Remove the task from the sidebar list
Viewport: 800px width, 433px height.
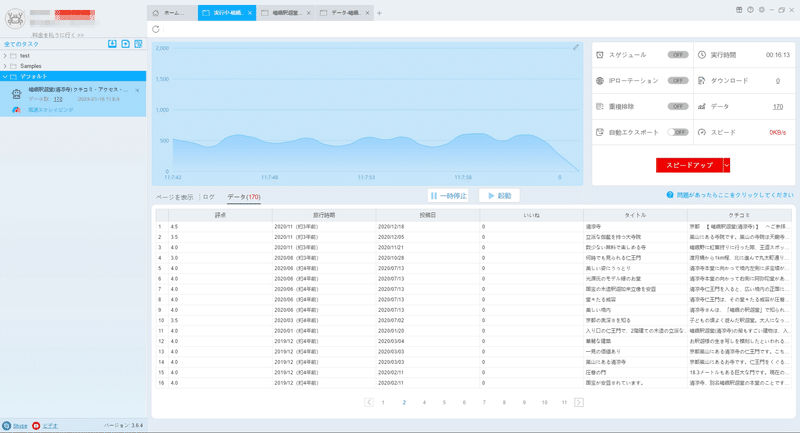(x=137, y=90)
